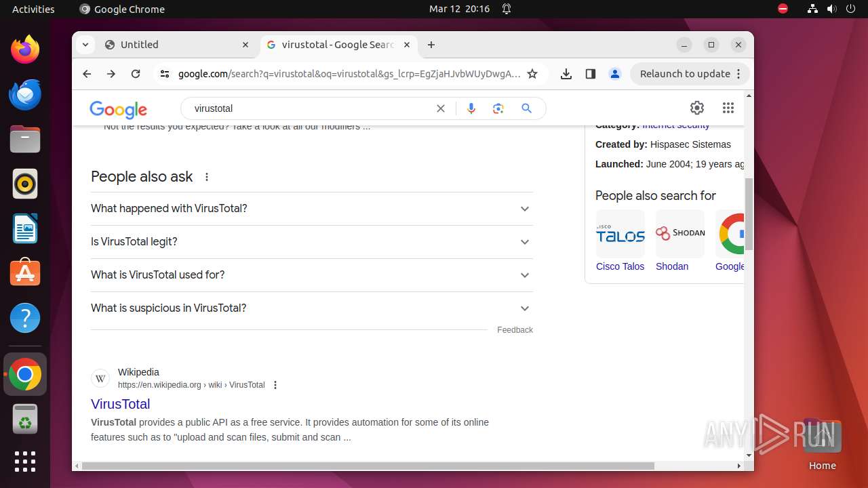Launch Thunderbird mail from the dock
The image size is (868, 488).
click(x=25, y=94)
